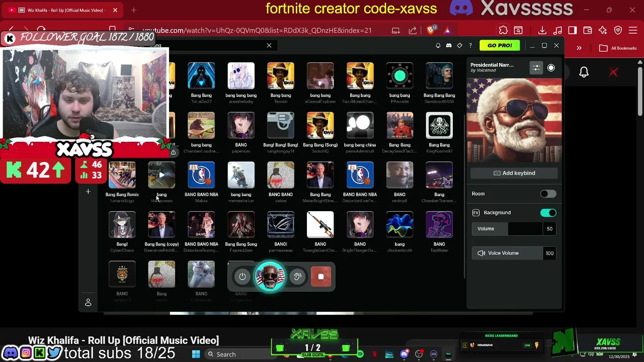Click the ticket/coupon icon in Voicemod header
Image resolution: width=644 pixels, height=362 pixels.
pyautogui.click(x=459, y=45)
